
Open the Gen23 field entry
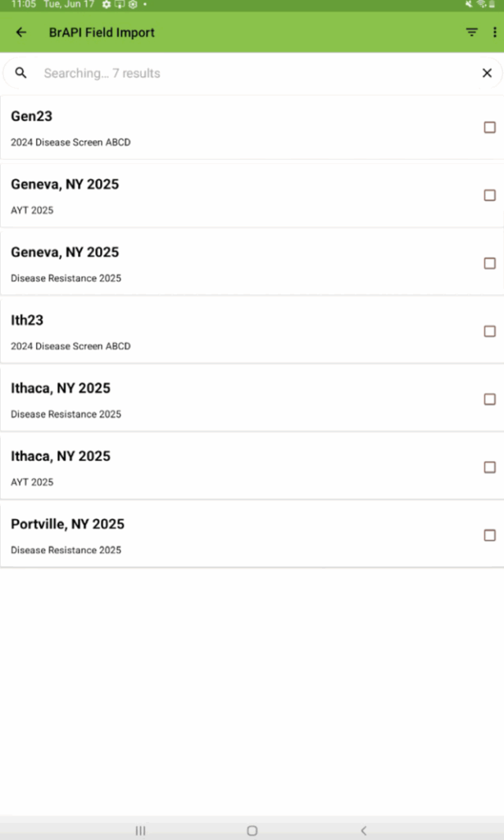click(229, 128)
